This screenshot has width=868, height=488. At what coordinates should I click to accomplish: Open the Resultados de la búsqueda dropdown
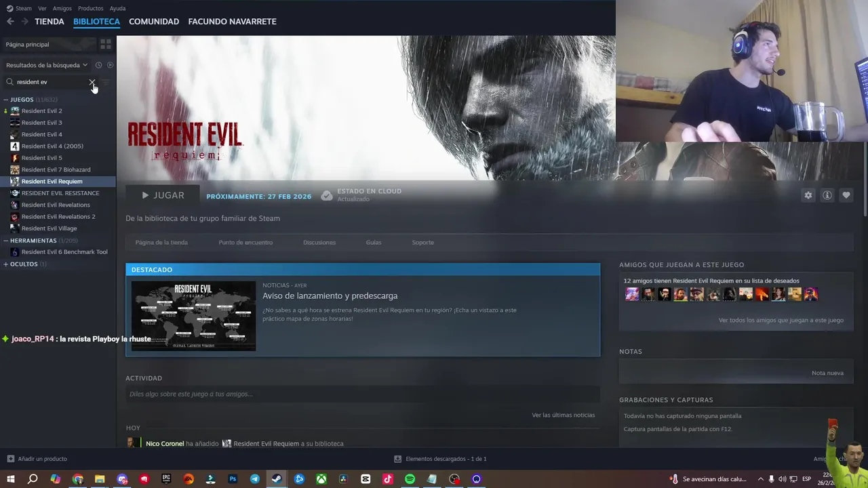pyautogui.click(x=47, y=65)
